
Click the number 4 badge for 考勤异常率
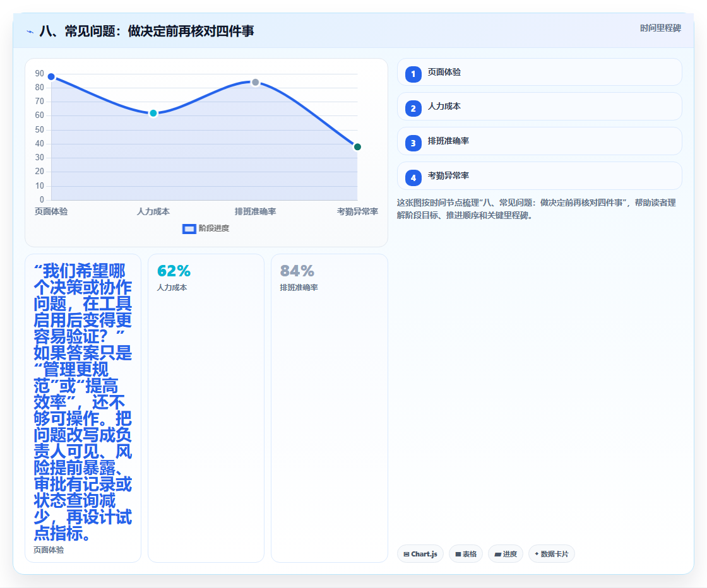(x=413, y=177)
